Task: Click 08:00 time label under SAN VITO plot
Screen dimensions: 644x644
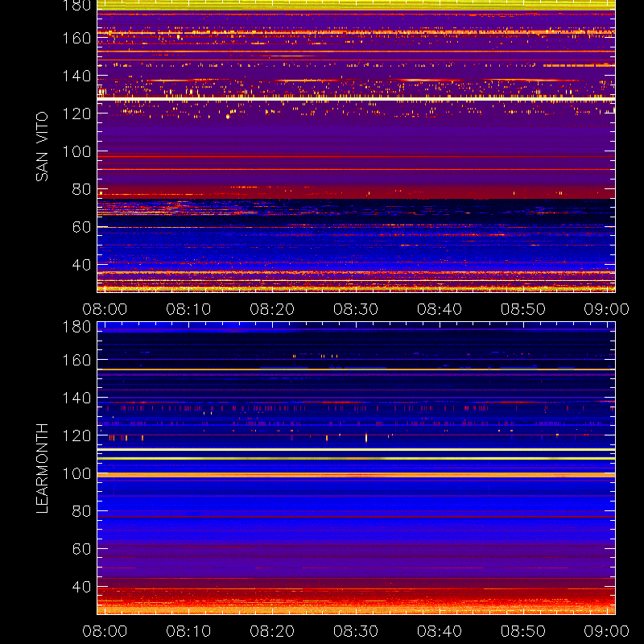Action: tap(105, 309)
